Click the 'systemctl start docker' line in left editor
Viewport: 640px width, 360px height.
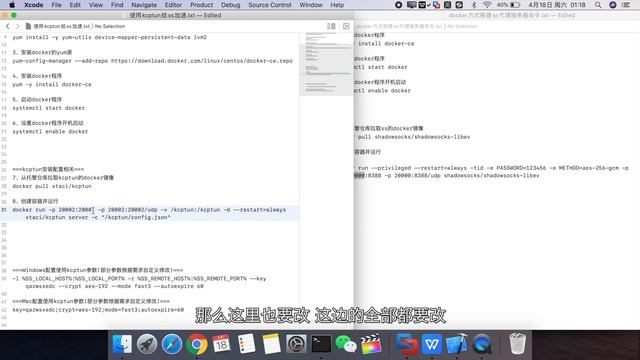(x=49, y=108)
